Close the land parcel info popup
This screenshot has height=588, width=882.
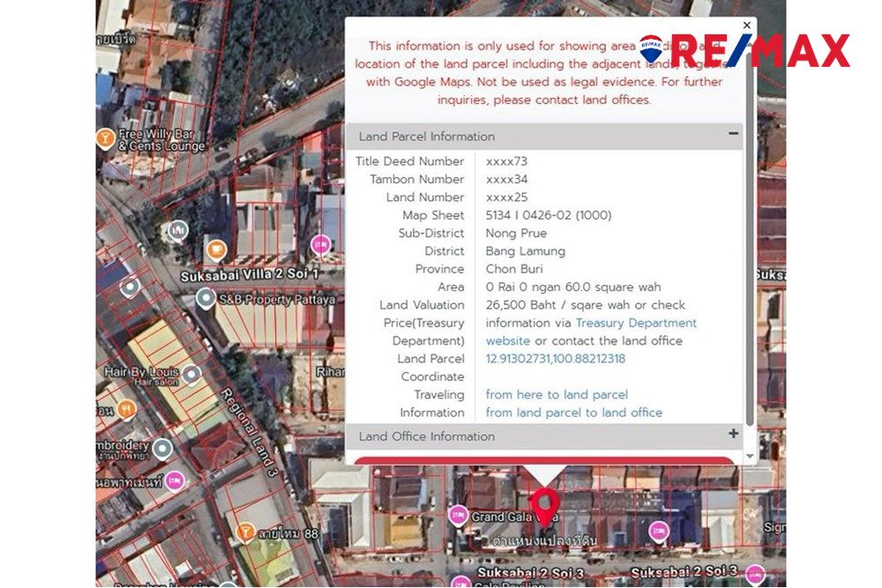[747, 26]
